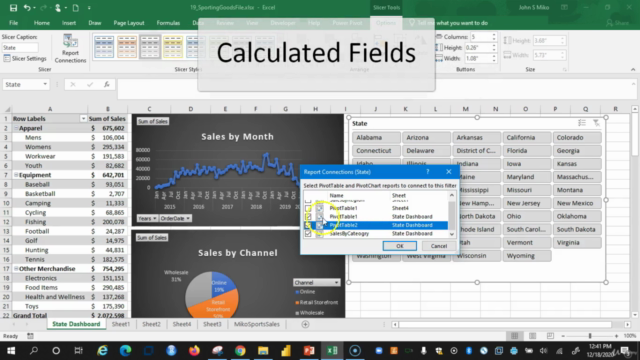This screenshot has width=640, height=360.
Task: Add a new sheet with plus icon
Action: click(305, 324)
